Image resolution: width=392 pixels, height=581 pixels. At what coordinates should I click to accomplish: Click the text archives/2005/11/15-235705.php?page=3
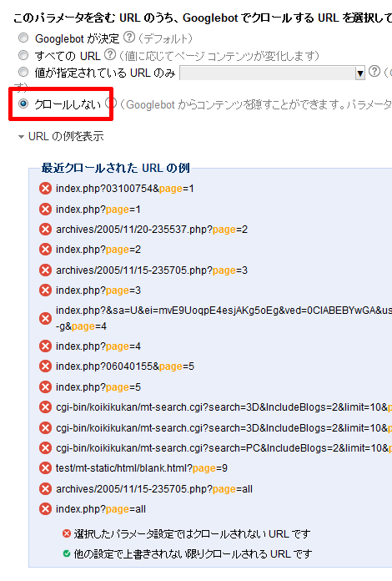pyautogui.click(x=152, y=270)
